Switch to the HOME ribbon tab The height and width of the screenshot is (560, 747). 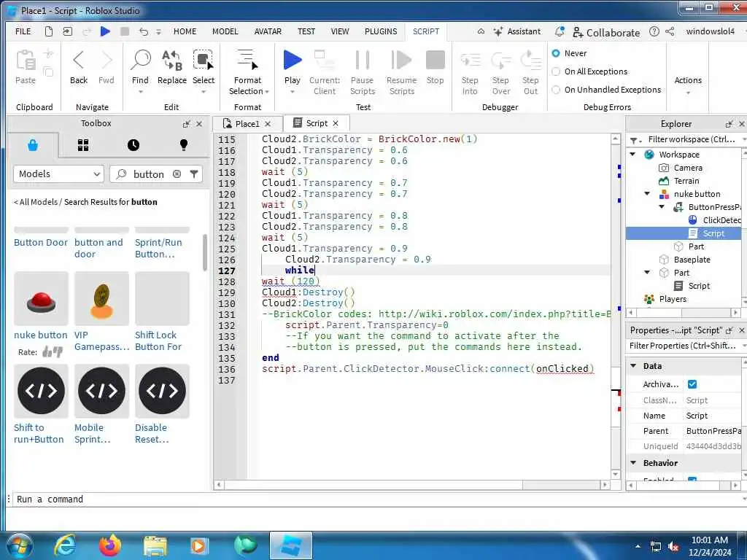pos(185,31)
